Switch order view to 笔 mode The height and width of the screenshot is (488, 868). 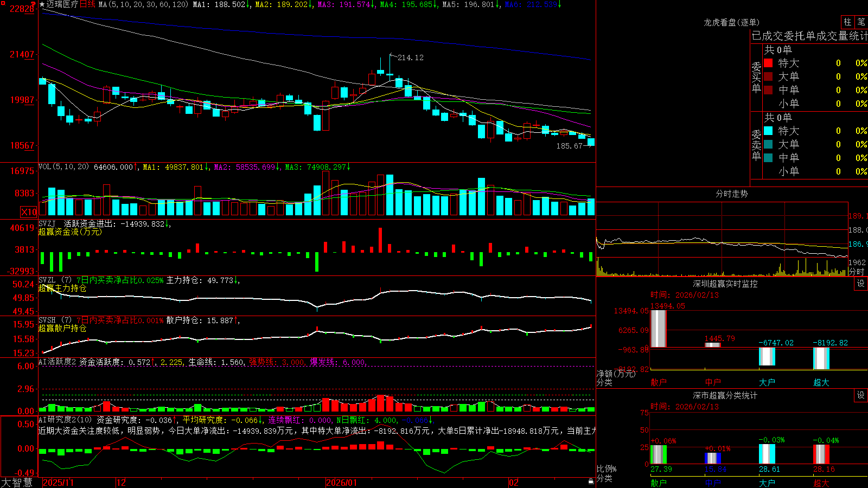coord(861,22)
